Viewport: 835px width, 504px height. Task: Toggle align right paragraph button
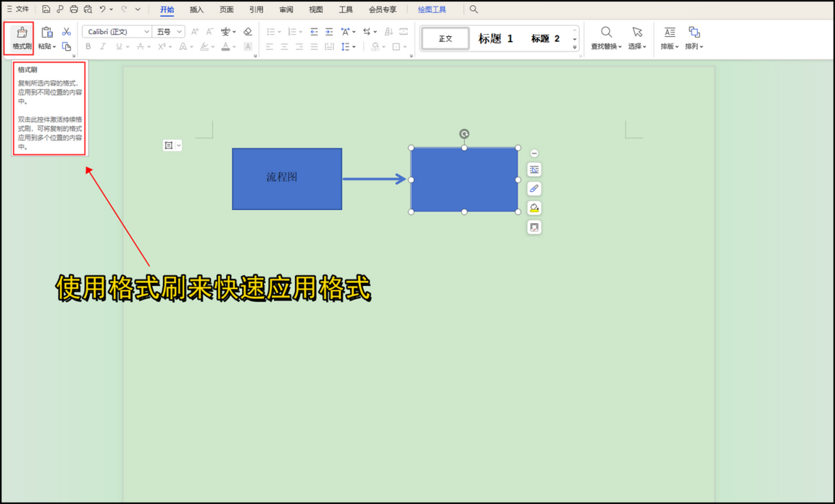pyautogui.click(x=299, y=47)
